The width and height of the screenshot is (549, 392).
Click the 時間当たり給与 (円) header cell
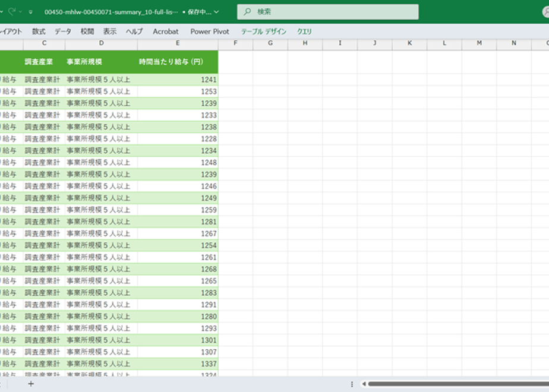click(178, 62)
